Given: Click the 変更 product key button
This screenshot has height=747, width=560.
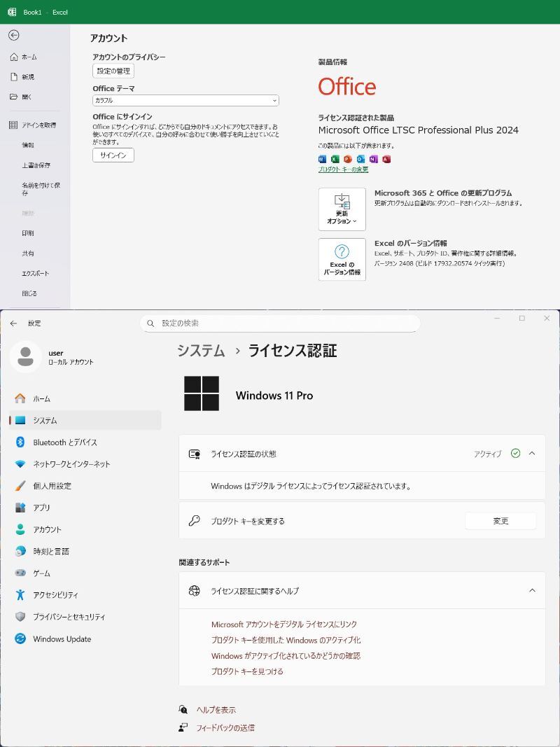Looking at the screenshot, I should point(500,521).
